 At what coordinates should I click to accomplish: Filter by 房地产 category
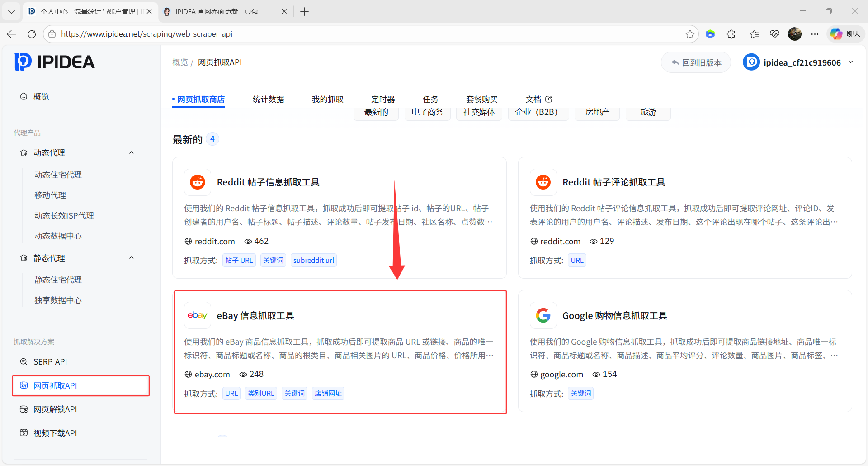click(x=597, y=113)
